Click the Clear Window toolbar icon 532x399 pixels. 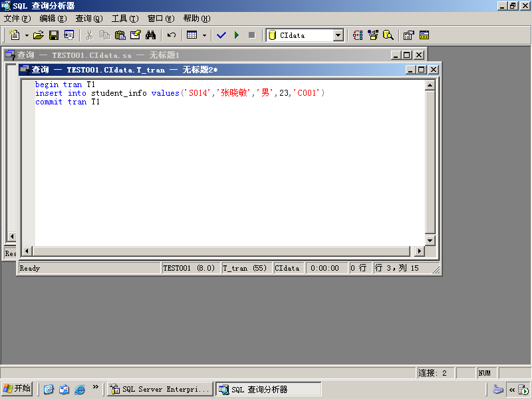pos(136,35)
